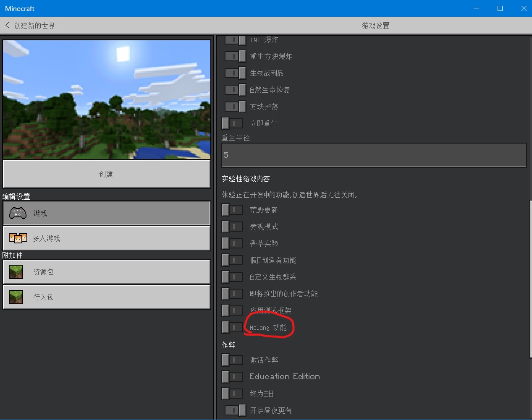Enable the 应用测试框架 toggle
Image resolution: width=532 pixels, height=420 pixels.
232,310
